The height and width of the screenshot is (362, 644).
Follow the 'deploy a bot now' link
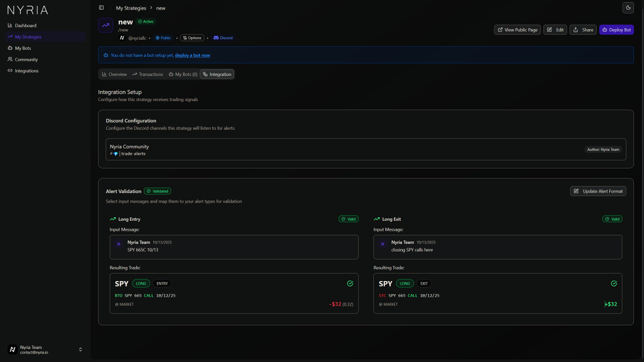(193, 55)
